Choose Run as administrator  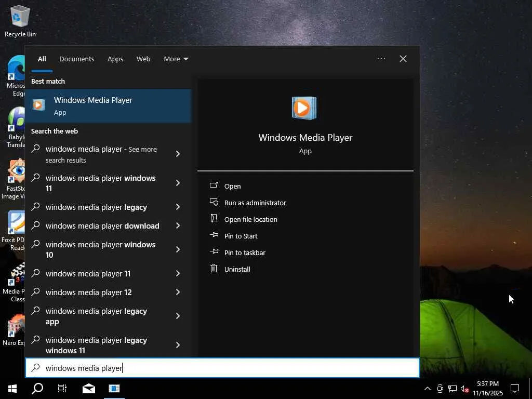[255, 203]
